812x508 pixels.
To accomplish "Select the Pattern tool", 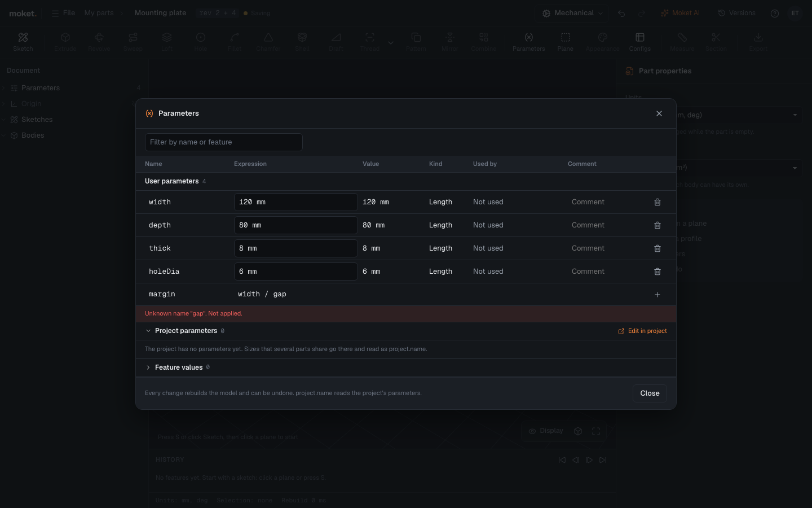I will (416, 42).
